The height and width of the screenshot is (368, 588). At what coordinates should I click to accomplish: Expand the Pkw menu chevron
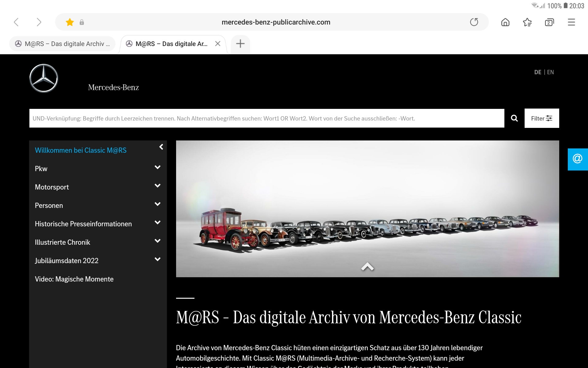[157, 167]
